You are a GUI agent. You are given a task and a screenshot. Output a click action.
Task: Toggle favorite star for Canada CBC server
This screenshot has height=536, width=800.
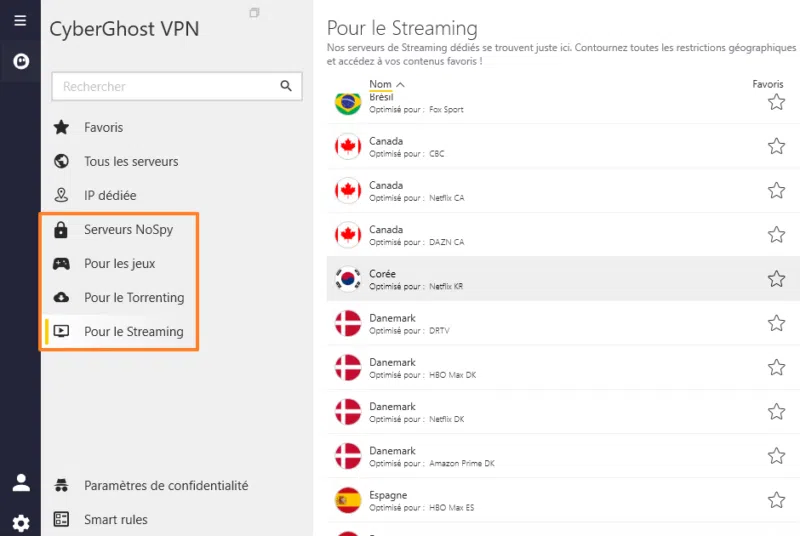(776, 146)
